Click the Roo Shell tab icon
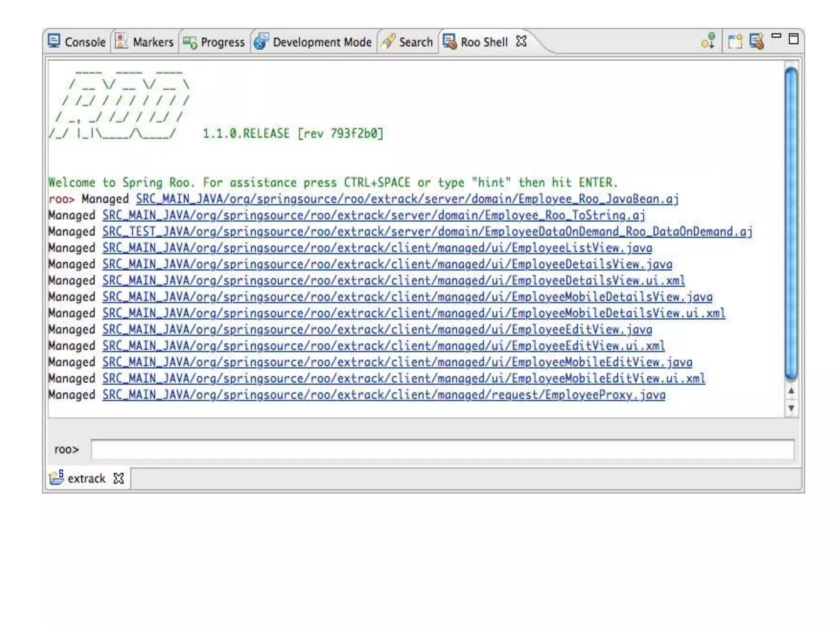 (x=450, y=41)
